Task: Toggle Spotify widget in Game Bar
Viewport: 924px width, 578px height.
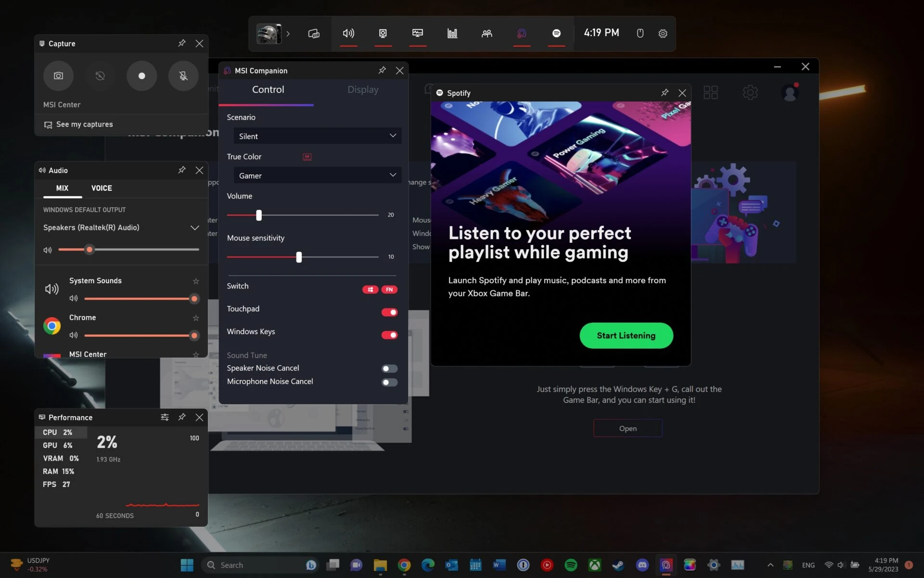Action: pos(556,33)
